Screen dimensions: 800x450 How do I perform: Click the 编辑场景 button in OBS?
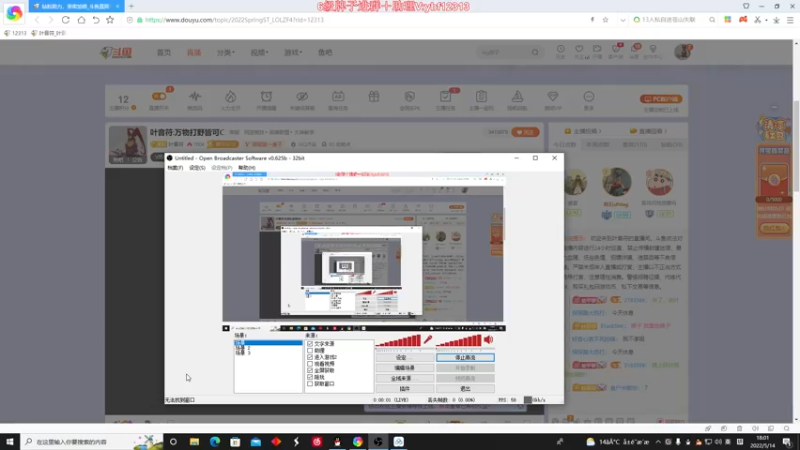pos(405,368)
